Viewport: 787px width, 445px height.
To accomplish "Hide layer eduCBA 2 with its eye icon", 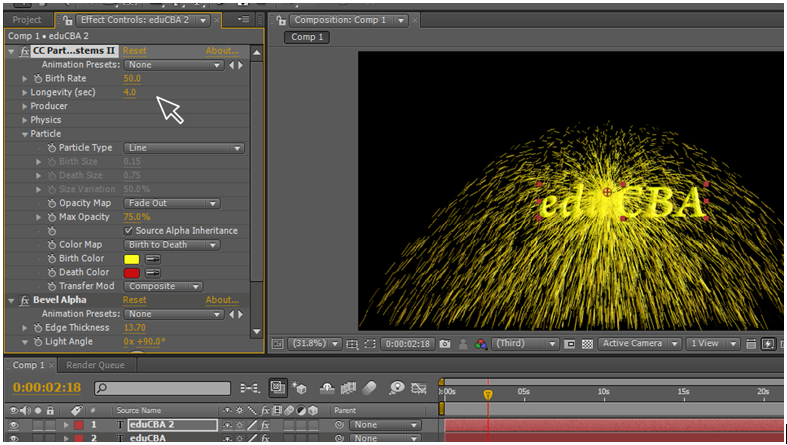I will 14,425.
